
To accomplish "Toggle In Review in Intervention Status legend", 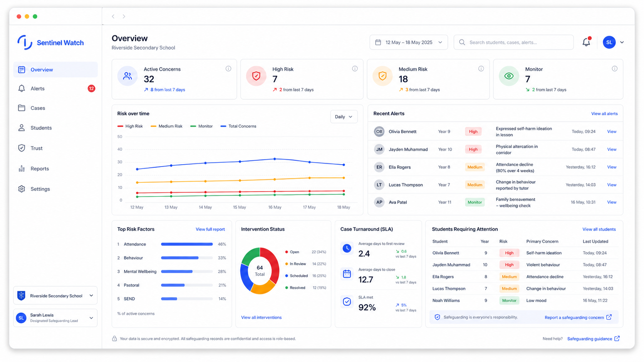I will [305, 264].
